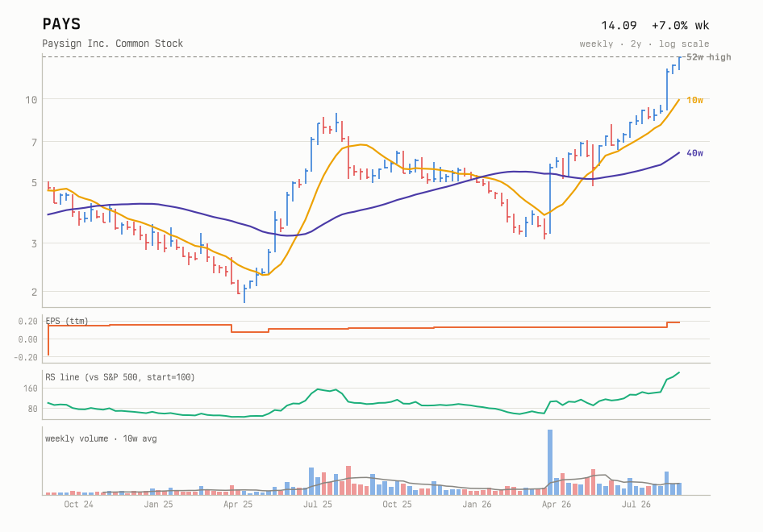The width and height of the screenshot is (763, 532).
Task: Click the 'Jul 25' date axis label
Action: (318, 505)
